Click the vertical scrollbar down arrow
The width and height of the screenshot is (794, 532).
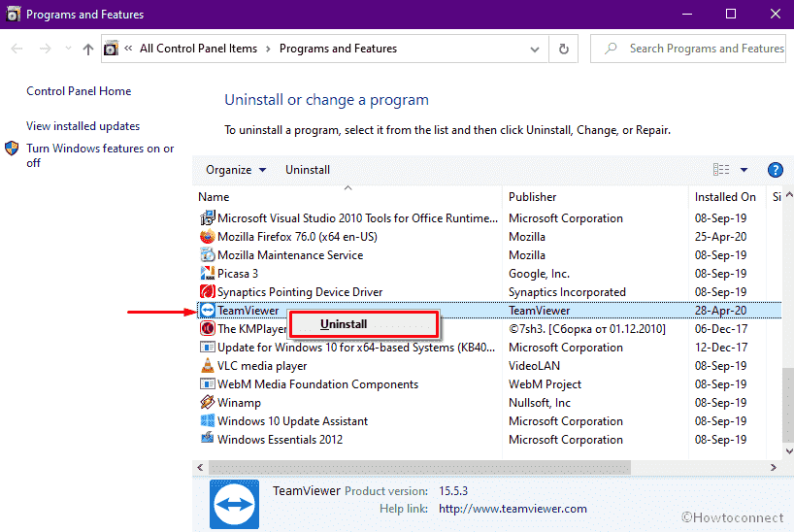[x=789, y=450]
